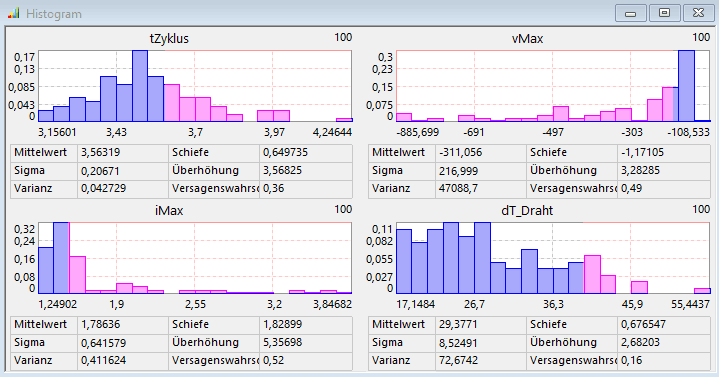719x377 pixels.
Task: Click the vMax Sigma value 216,999
Action: coord(459,171)
